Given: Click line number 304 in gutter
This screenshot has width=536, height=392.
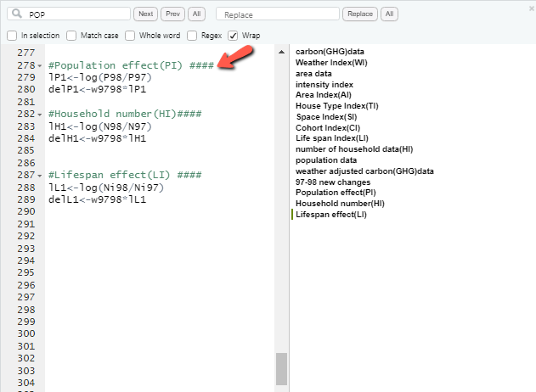Looking at the screenshot, I should [x=26, y=384].
